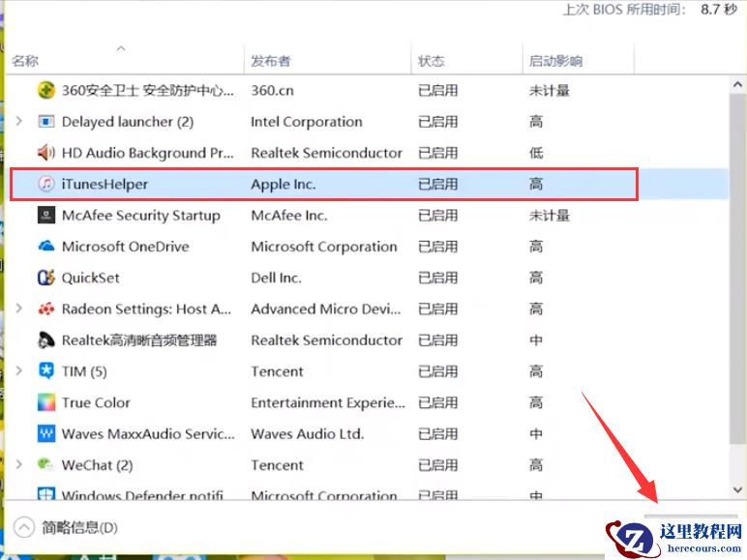
Task: Select the iTunesHelper row name
Action: pos(105,185)
